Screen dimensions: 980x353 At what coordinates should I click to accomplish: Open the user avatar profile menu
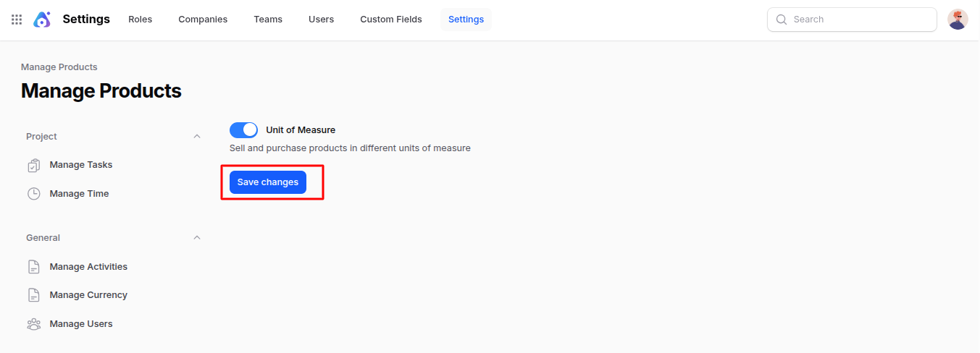(x=958, y=20)
